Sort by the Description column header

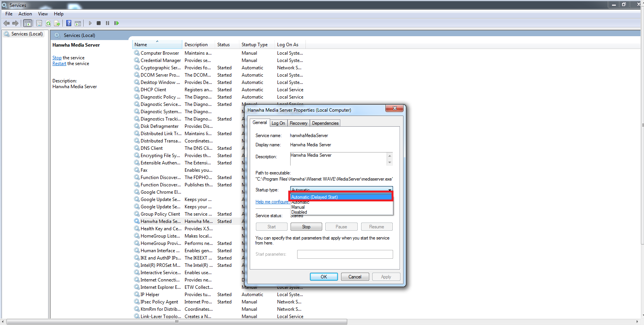click(198, 45)
